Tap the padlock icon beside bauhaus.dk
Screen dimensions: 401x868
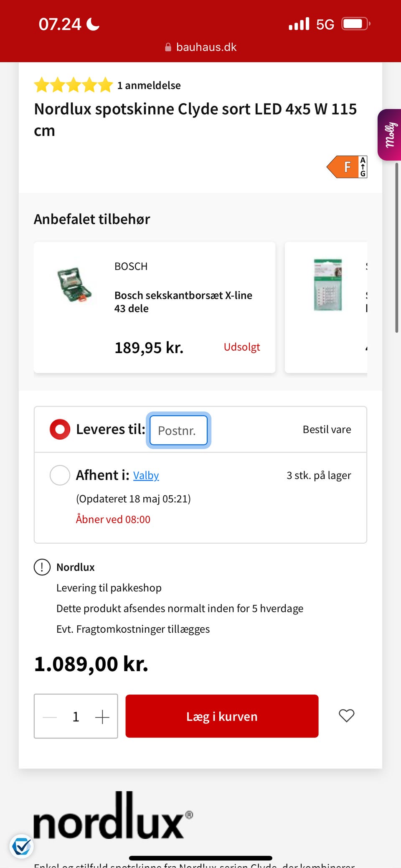(168, 47)
